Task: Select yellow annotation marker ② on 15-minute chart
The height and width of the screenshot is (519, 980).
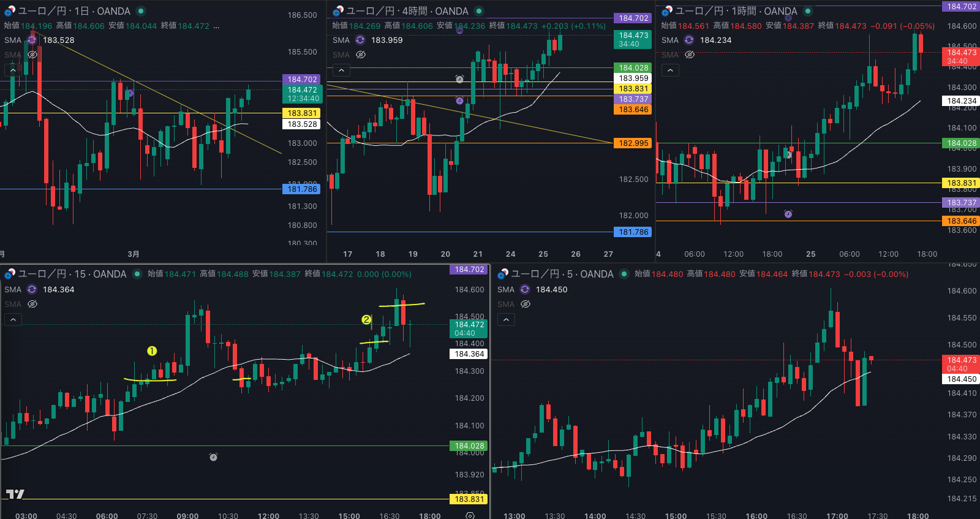Action: (366, 319)
